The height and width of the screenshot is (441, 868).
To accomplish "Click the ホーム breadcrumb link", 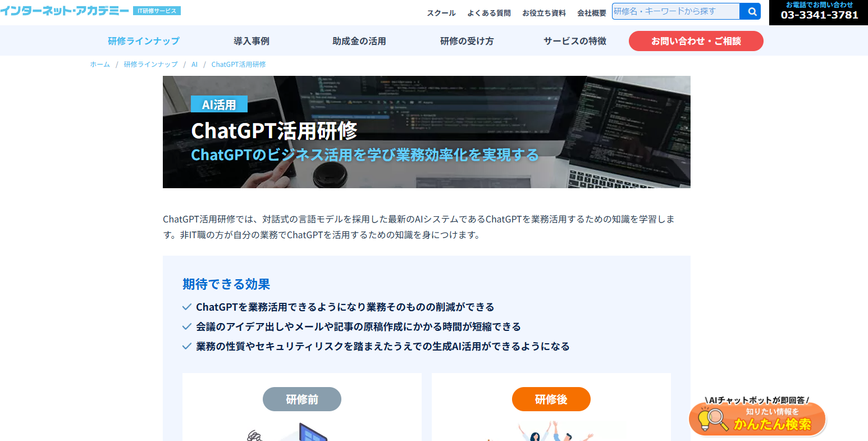I will (x=100, y=65).
